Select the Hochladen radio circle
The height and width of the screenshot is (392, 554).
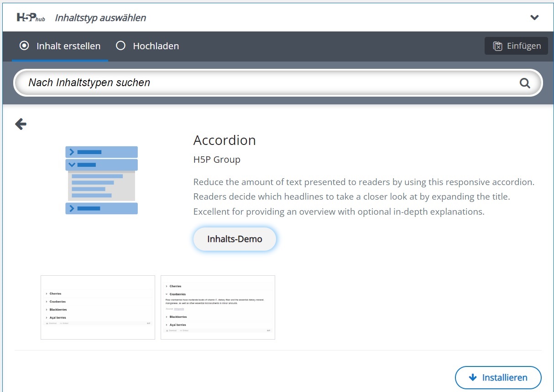[120, 46]
